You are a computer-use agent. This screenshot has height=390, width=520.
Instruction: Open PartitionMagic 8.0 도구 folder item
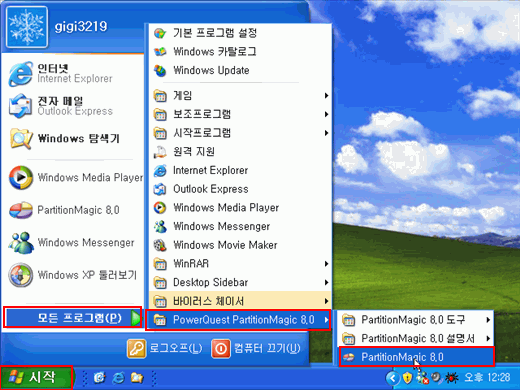pyautogui.click(x=416, y=320)
